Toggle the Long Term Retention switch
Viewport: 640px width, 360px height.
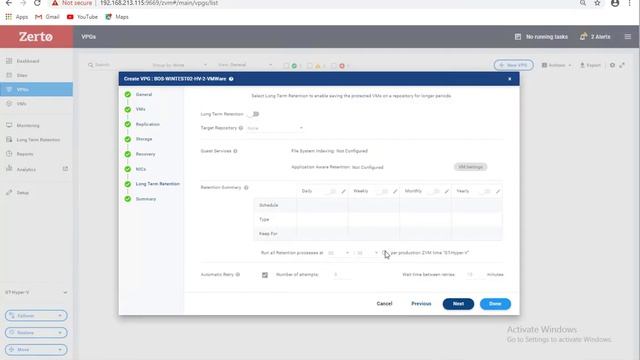(254, 114)
